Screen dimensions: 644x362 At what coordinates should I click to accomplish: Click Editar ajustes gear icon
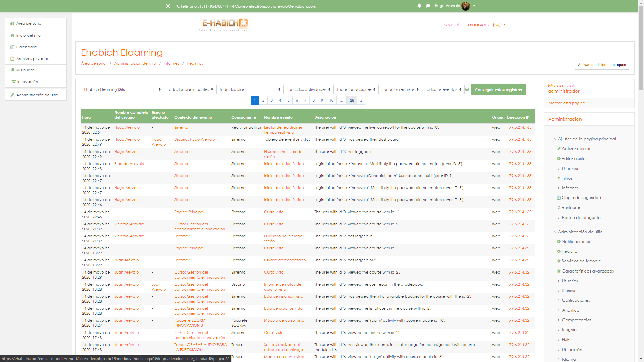559,159
